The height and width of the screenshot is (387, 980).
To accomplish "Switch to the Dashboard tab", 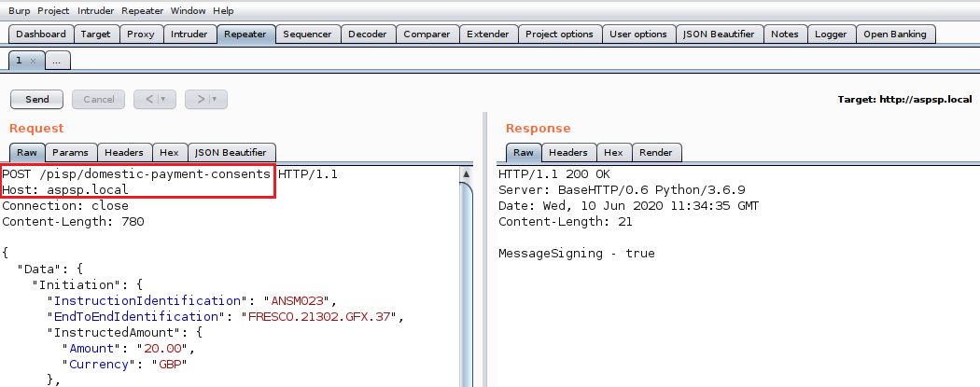I will click(41, 35).
